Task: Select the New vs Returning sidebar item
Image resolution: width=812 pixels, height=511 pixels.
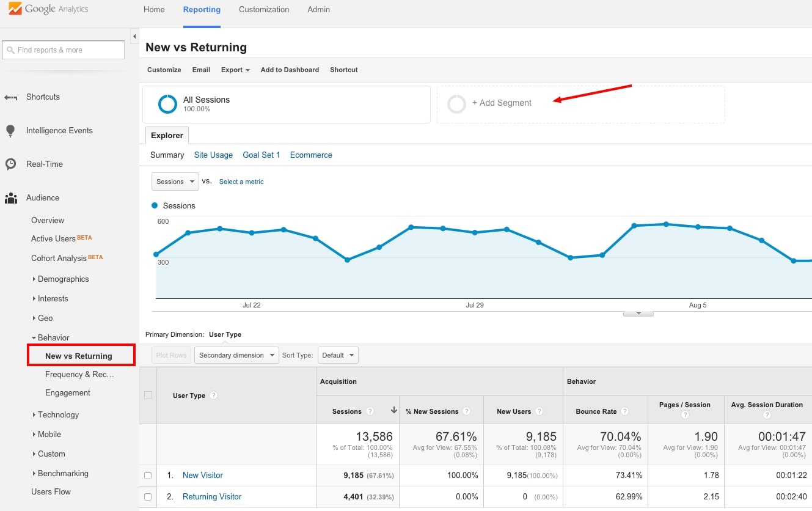Action: tap(81, 356)
